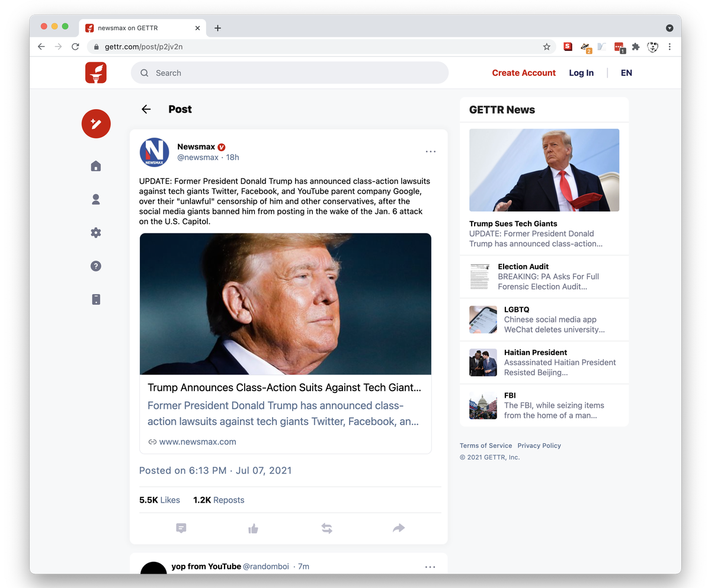Open the Newsmax display name link
Image resolution: width=711 pixels, height=588 pixels.
tap(196, 146)
